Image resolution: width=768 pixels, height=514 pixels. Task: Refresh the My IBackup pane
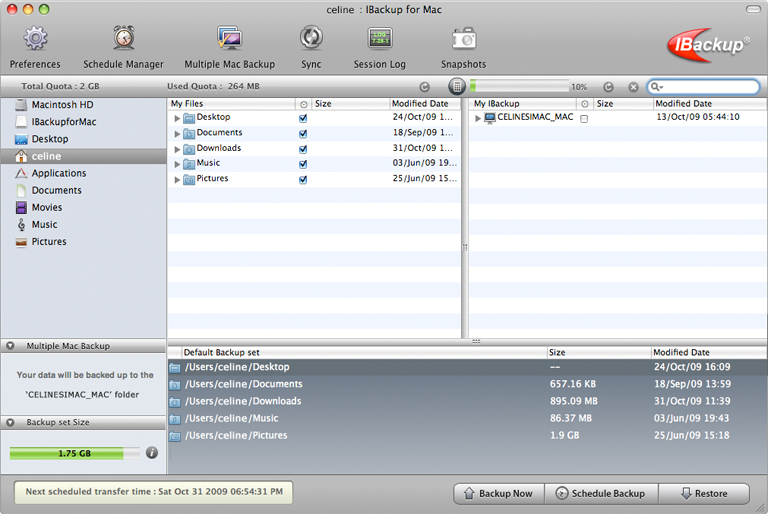coord(608,87)
